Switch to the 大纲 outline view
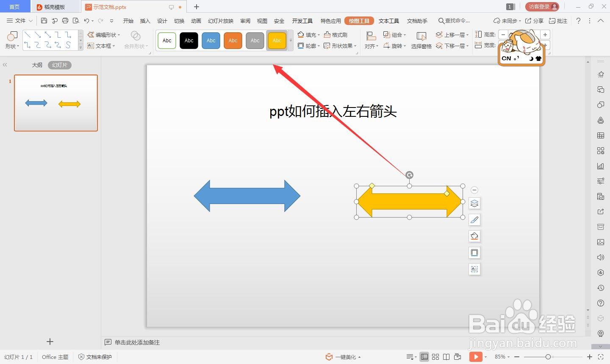The width and height of the screenshot is (610, 364). point(37,65)
